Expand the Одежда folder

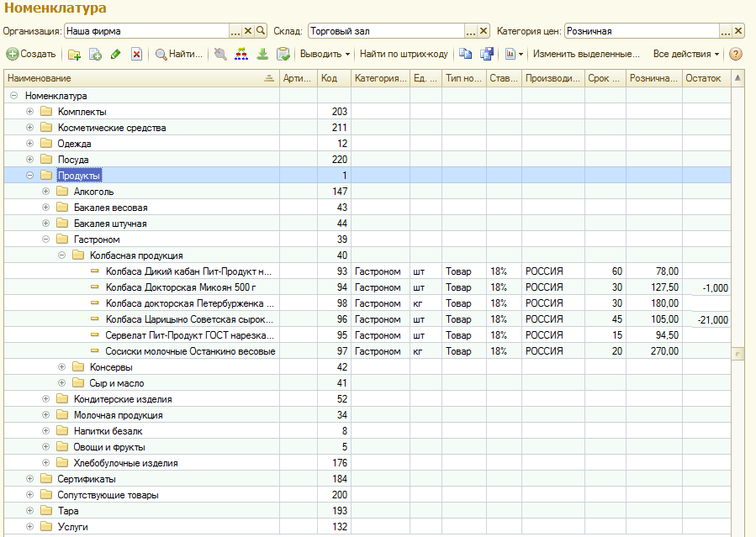pyautogui.click(x=30, y=143)
